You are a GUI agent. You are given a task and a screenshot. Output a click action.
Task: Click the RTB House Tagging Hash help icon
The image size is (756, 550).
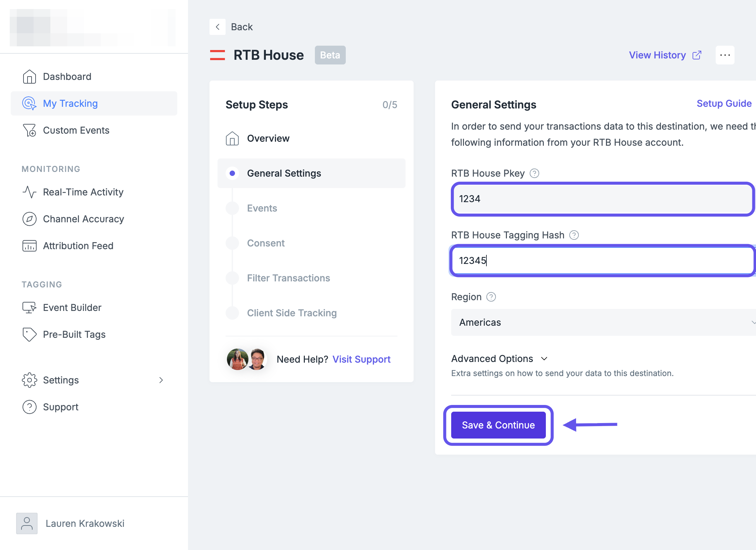(x=574, y=235)
